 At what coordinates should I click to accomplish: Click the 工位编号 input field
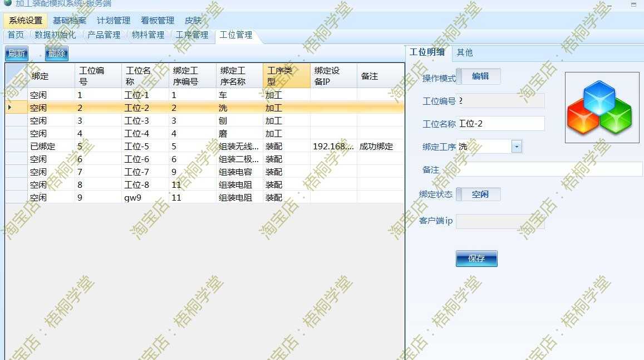click(500, 101)
